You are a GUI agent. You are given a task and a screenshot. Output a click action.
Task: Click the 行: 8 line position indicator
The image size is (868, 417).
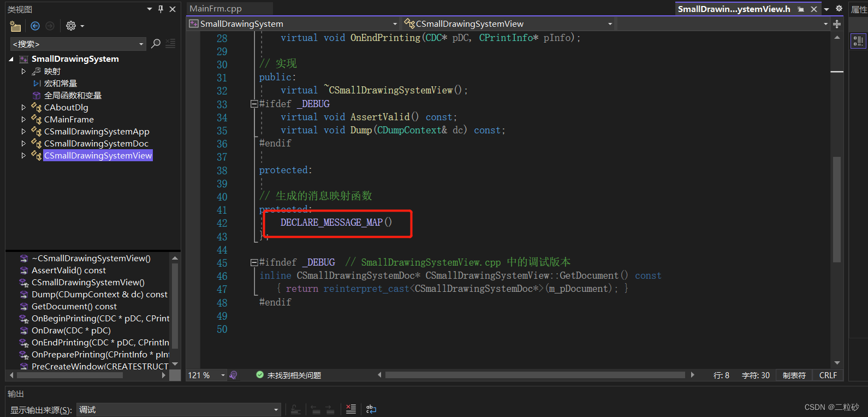[x=721, y=375]
